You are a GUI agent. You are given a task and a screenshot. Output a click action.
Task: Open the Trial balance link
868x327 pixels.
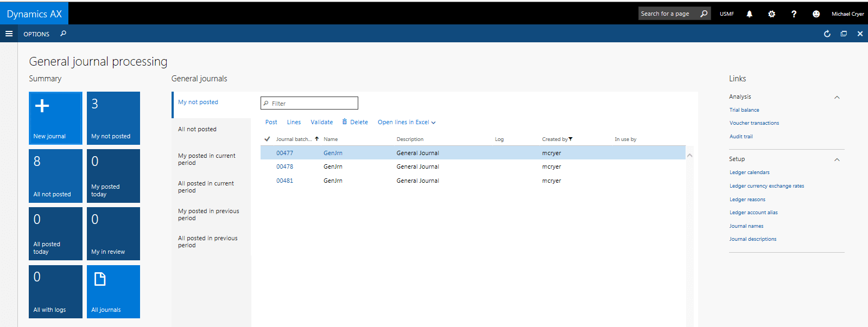pos(744,110)
